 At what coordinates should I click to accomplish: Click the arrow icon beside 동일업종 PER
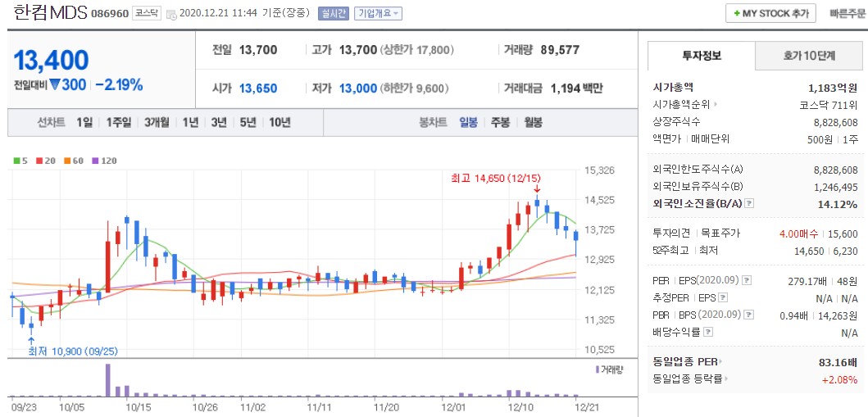pyautogui.click(x=722, y=362)
